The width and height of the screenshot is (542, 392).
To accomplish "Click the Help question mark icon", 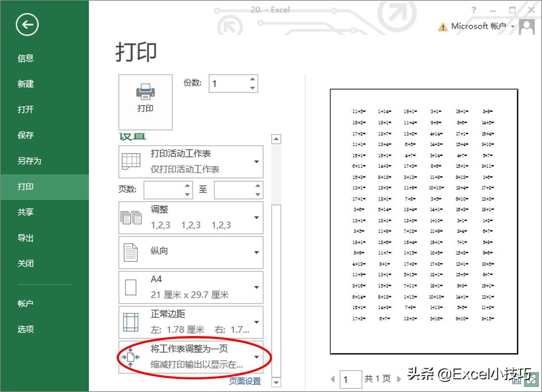I will click(x=473, y=10).
